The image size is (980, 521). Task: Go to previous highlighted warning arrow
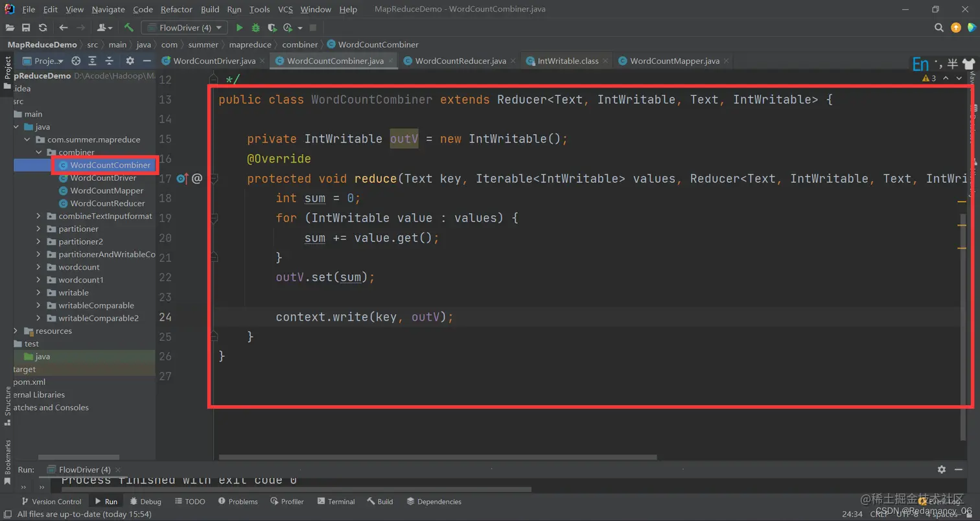pos(946,78)
